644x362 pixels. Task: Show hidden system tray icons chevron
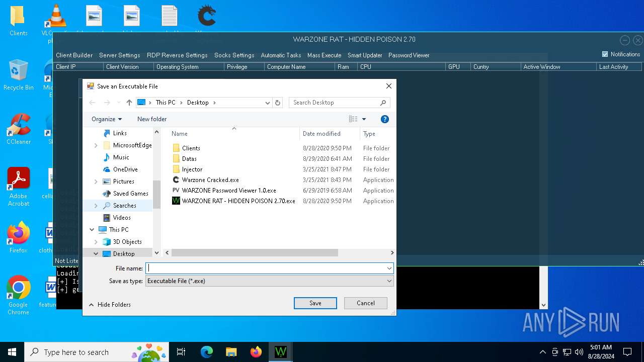[542, 352]
